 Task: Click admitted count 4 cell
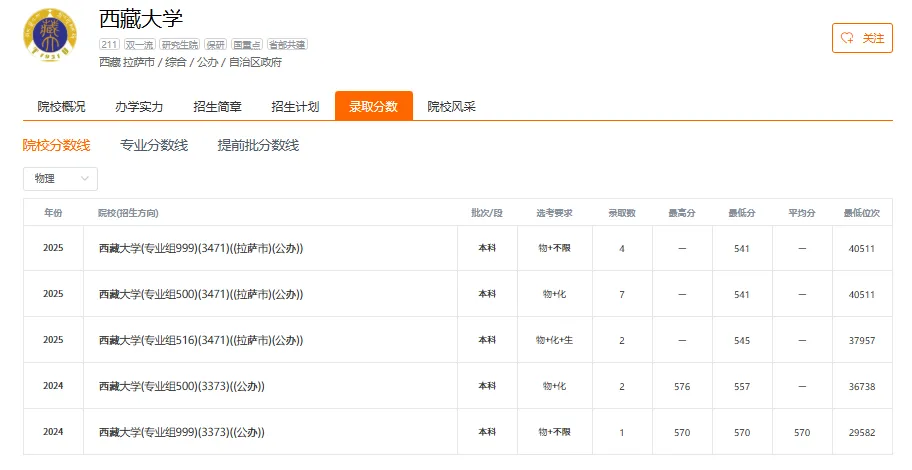pyautogui.click(x=622, y=249)
